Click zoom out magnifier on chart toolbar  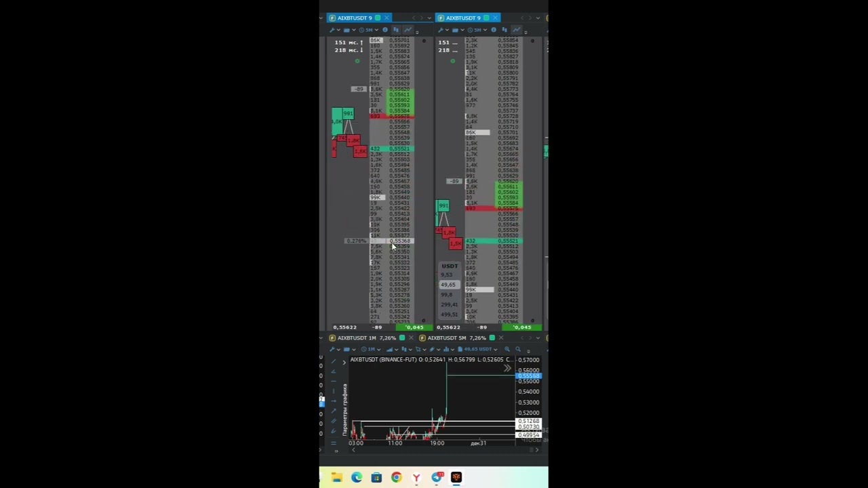(x=518, y=349)
